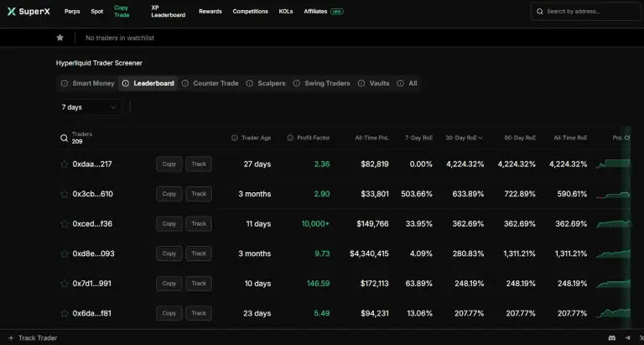This screenshot has width=644, height=345.
Task: Open PnL chart for 0xd8e...093
Action: tap(614, 254)
